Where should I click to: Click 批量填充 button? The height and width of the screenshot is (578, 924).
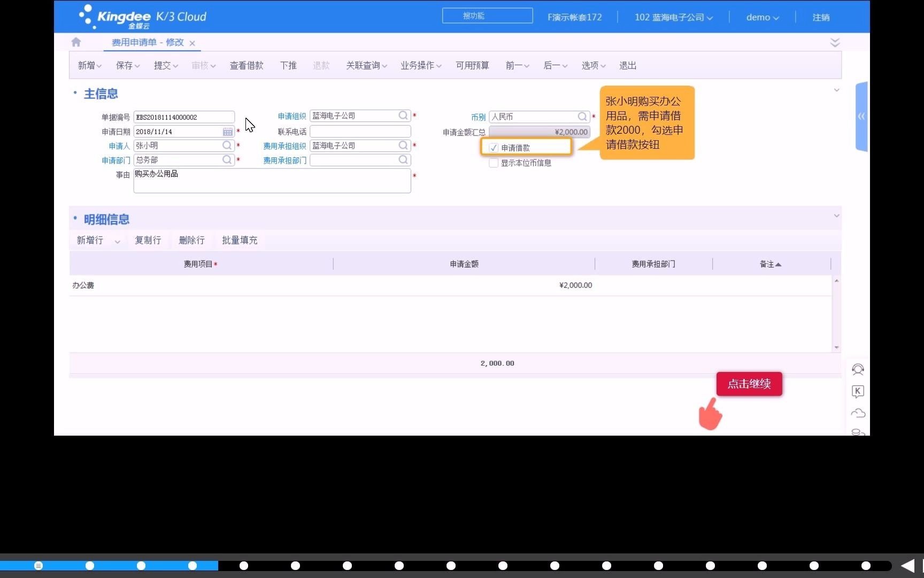[240, 240]
